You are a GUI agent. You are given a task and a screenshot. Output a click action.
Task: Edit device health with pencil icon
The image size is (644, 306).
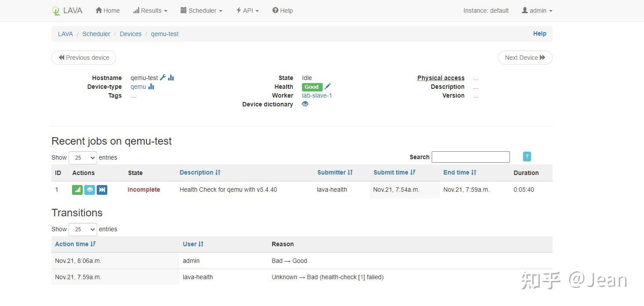point(327,87)
